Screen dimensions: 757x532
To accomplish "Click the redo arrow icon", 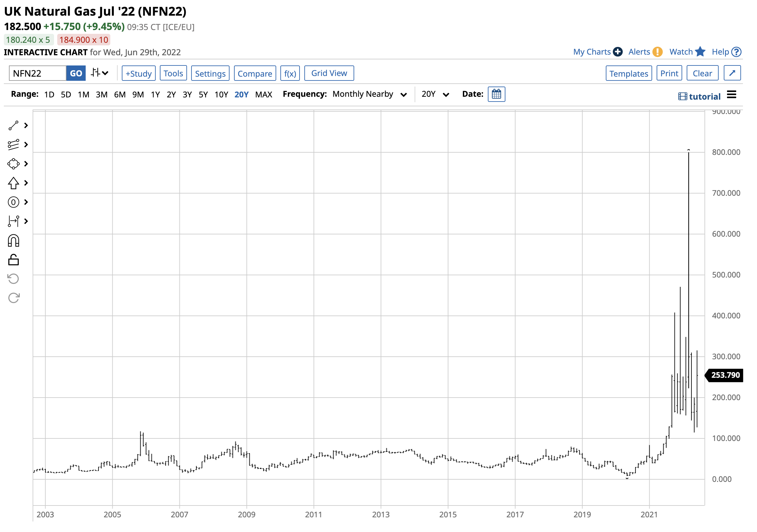I will tap(13, 298).
